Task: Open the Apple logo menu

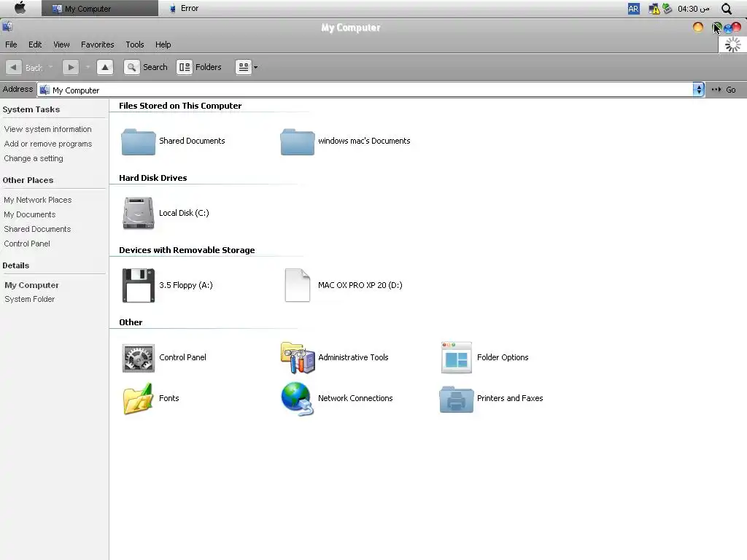Action: (20, 8)
